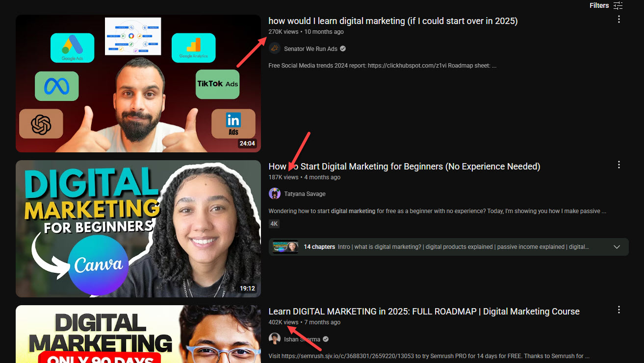
Task: Click description starting 'Visit https://semrush.sjv.io'
Action: 429,356
